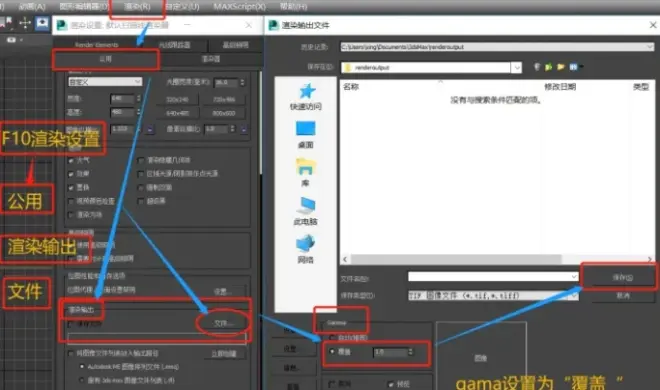Expand the Save in folder dropdown
The width and height of the screenshot is (660, 390).
pos(516,67)
